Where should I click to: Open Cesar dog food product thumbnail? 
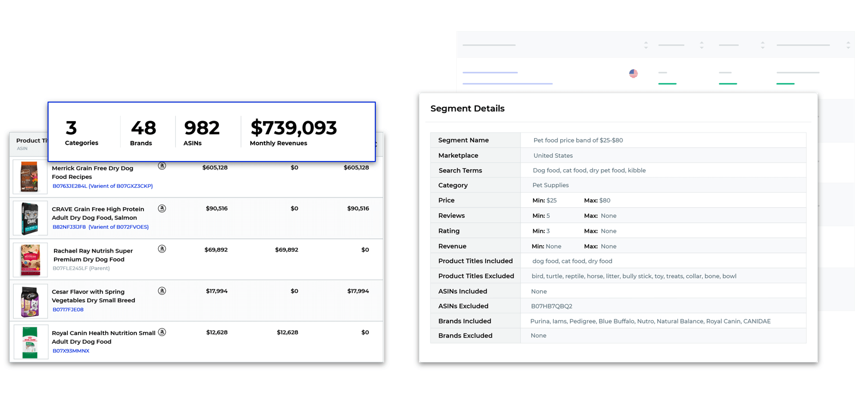click(30, 301)
